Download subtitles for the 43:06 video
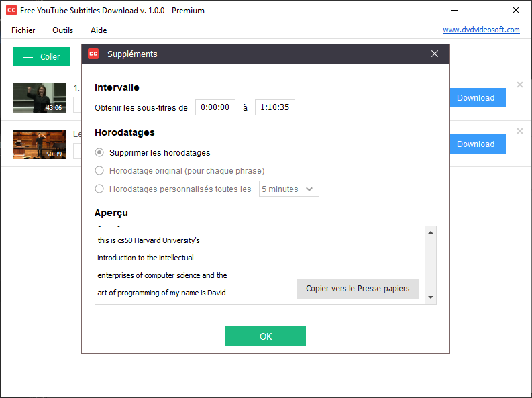The image size is (532, 398). pyautogui.click(x=478, y=98)
